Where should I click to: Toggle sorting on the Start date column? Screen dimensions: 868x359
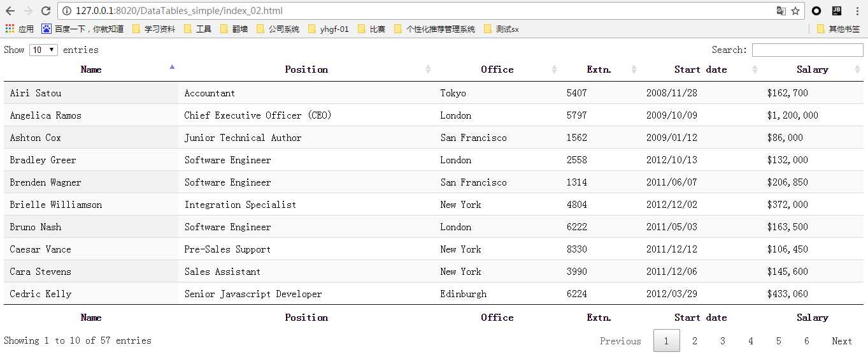pos(755,70)
